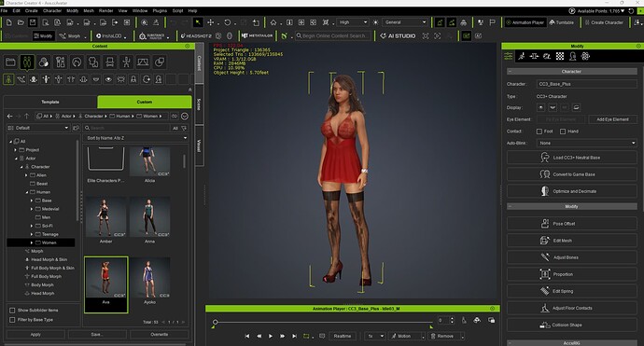Activate the Move gizmo tool
The height and width of the screenshot is (346, 644).
tap(210, 22)
